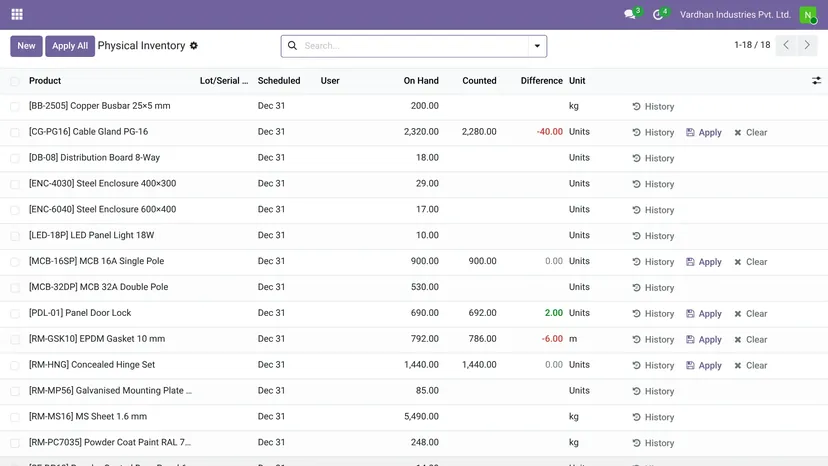Screen dimensions: 828x466
Task: Open History for Panel Door Lock
Action: [653, 314]
